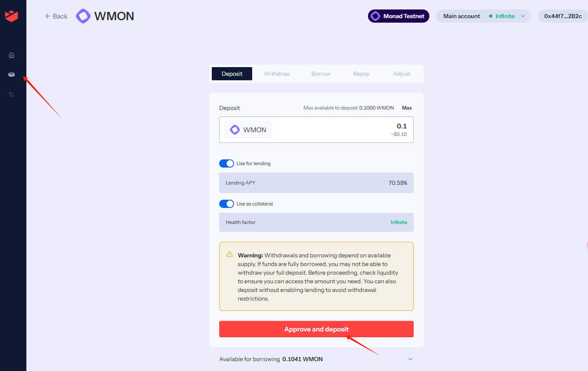Click the warning triangle icon
The height and width of the screenshot is (371, 588).
tap(230, 254)
